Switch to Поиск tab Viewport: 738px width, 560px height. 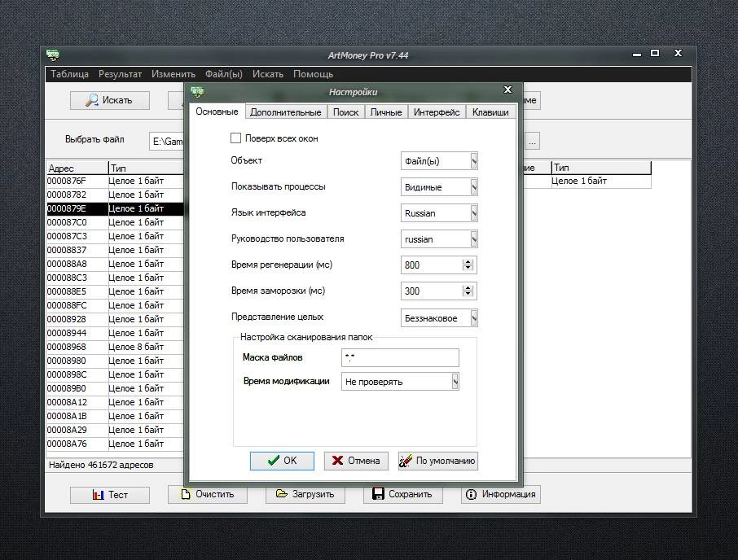(346, 112)
